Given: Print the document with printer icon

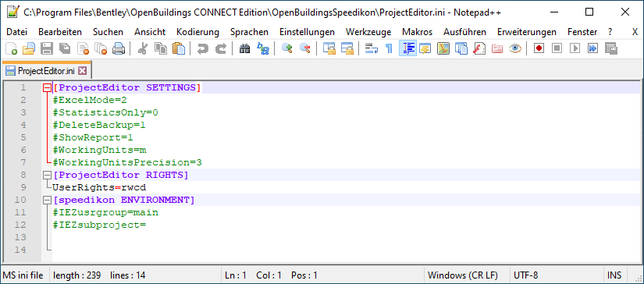Looking at the screenshot, I should pos(119,49).
